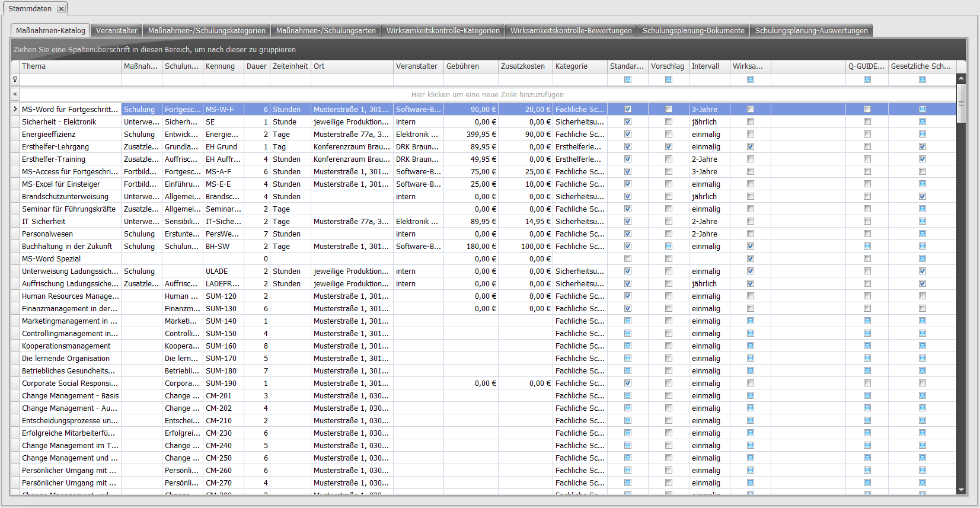This screenshot has height=508, width=980.
Task: Uncheck Standard checkbox in Energieeffizienz row
Action: [628, 134]
